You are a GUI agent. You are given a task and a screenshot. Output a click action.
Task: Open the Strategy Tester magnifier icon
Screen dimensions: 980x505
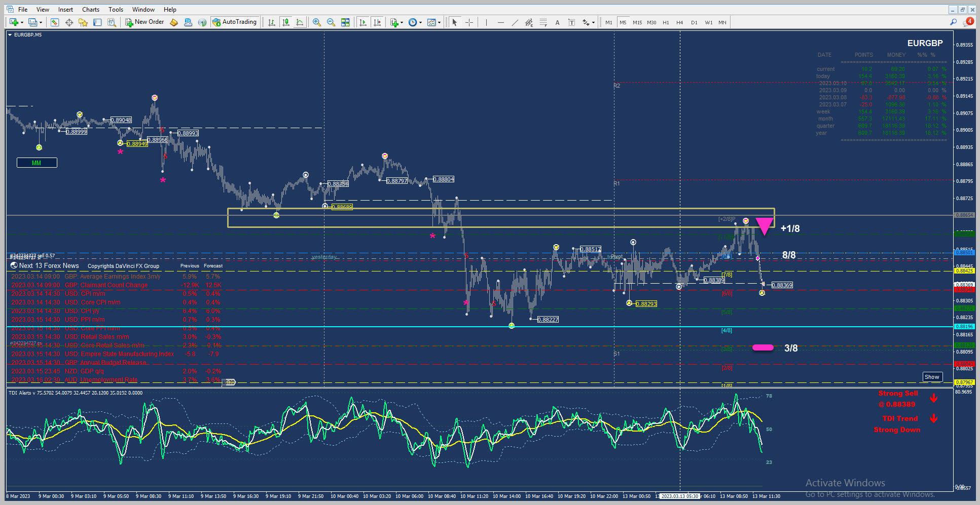112,22
